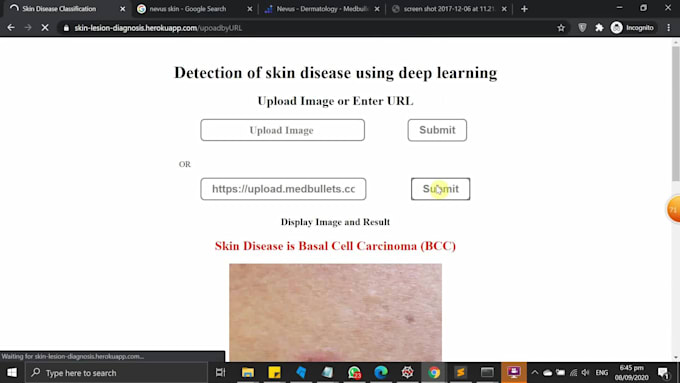This screenshot has height=383, width=680.
Task: Click the ENG language indicator
Action: (602, 373)
